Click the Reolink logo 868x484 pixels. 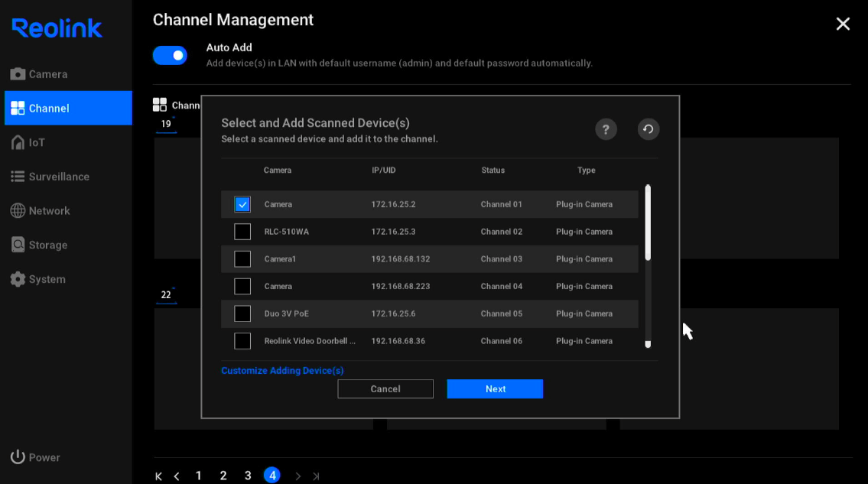tap(57, 28)
